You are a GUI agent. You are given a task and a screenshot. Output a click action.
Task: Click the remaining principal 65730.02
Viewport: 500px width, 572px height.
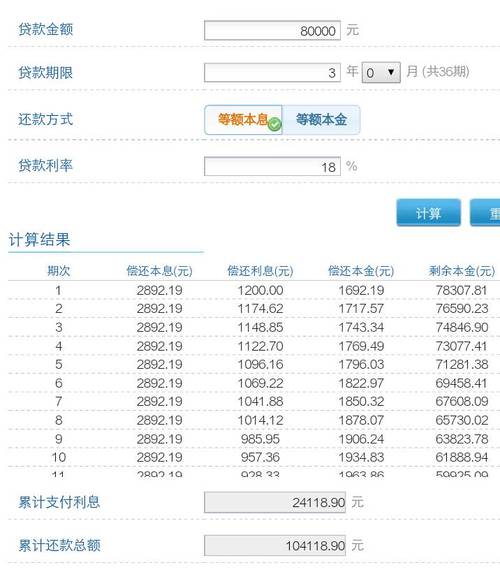pyautogui.click(x=462, y=420)
